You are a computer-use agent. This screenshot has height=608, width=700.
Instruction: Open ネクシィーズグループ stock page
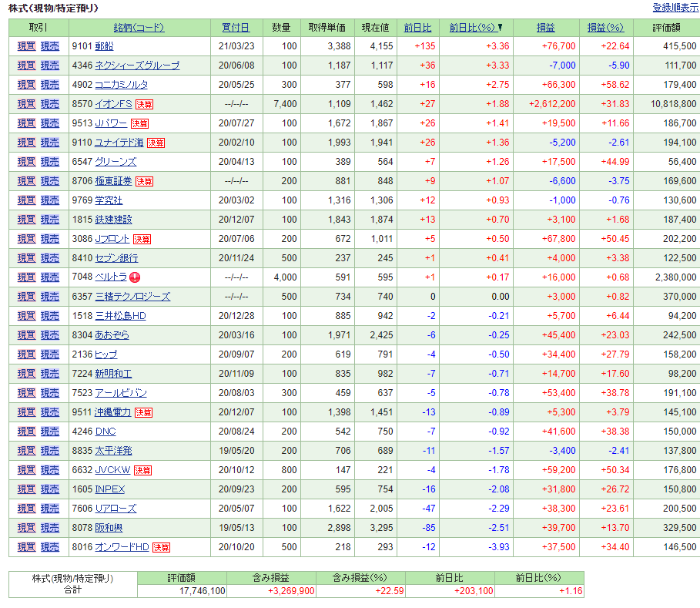(x=137, y=66)
